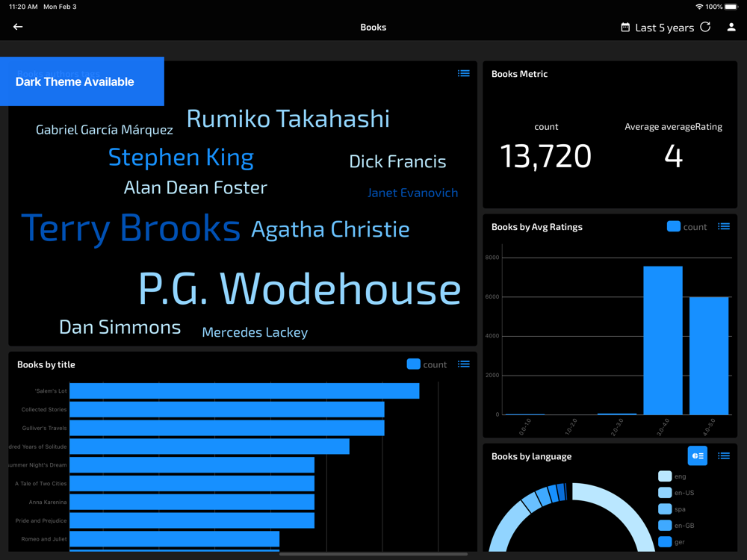Select Rumiko Takahashi in the tag cloud
This screenshot has height=560, width=747.
coord(288,119)
